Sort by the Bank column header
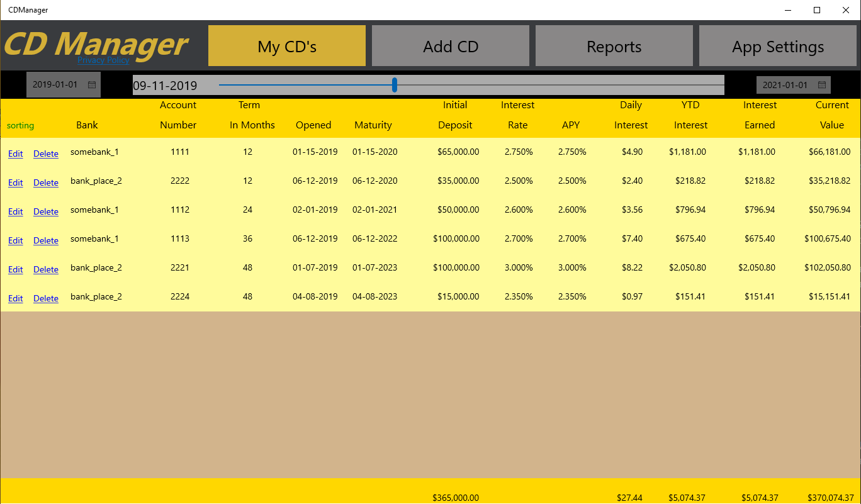This screenshot has width=861, height=504. coord(86,125)
